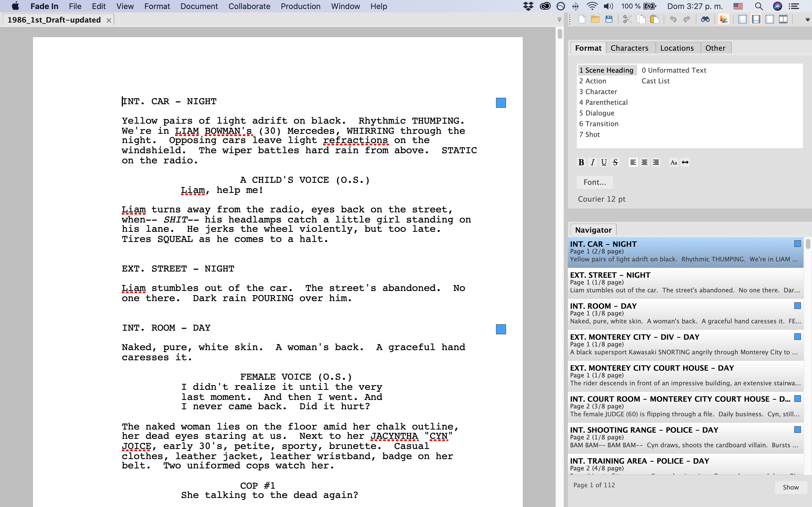Select the Transition element style
The height and width of the screenshot is (507, 812).
tap(599, 124)
